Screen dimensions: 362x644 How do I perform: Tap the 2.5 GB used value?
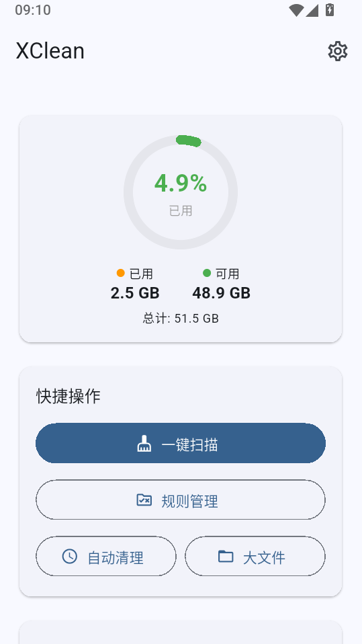click(135, 293)
